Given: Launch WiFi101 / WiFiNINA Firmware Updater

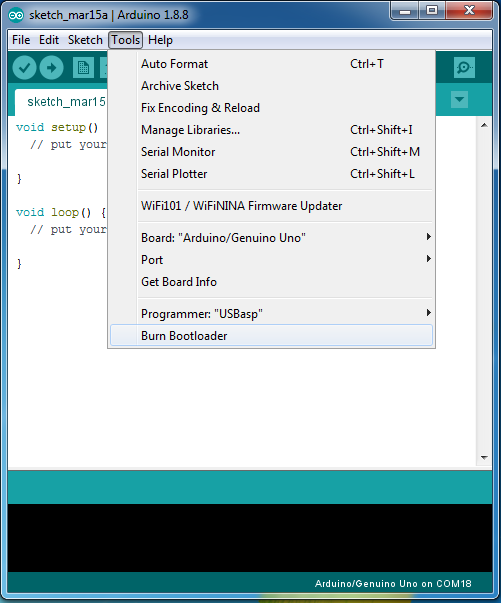Looking at the screenshot, I should click(271, 206).
